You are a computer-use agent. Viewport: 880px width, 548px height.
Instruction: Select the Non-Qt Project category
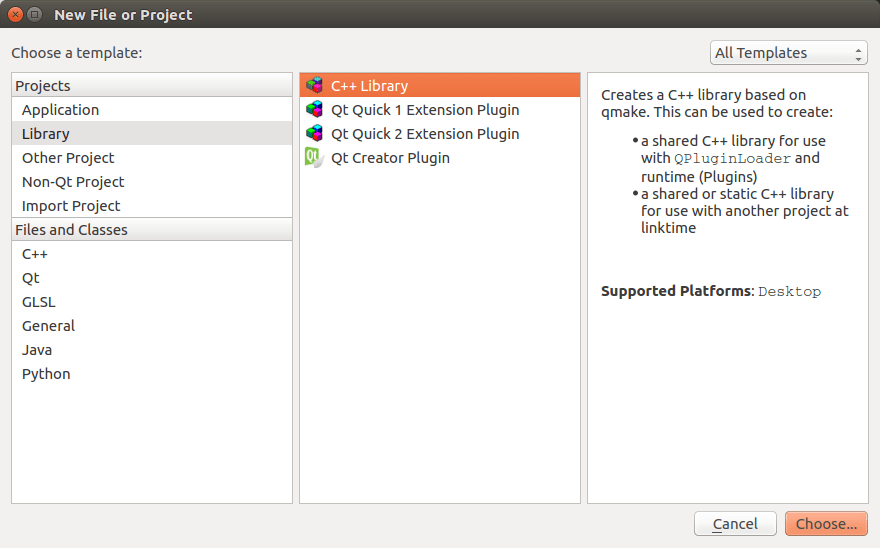[152, 182]
